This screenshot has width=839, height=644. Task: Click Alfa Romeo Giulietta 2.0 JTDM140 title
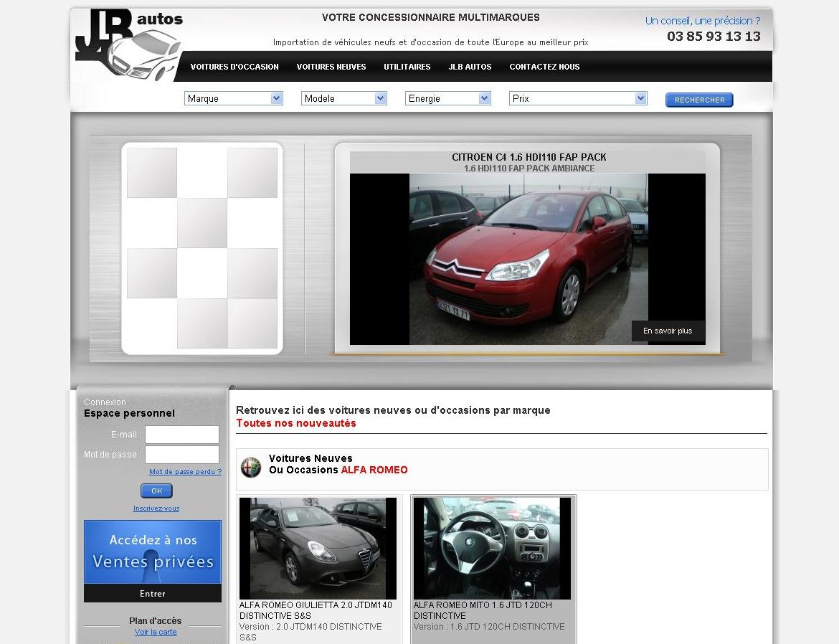pyautogui.click(x=316, y=610)
